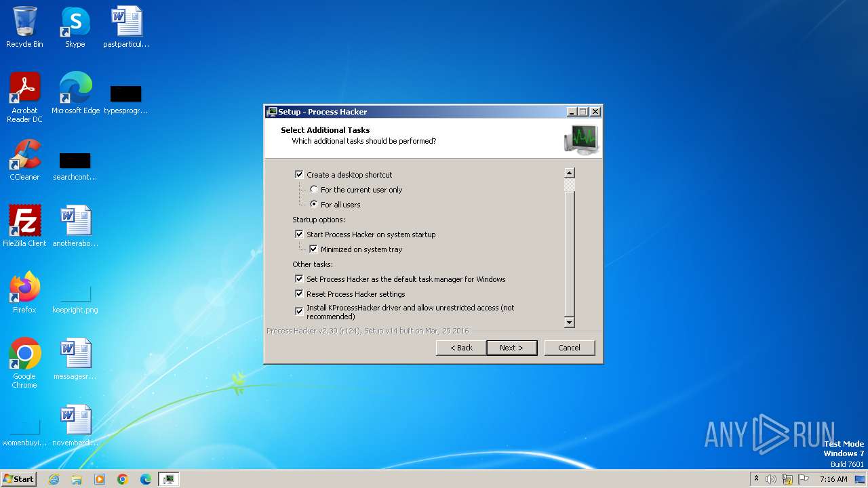Uncheck Set Process Hacker as default task manager
The height and width of the screenshot is (488, 868).
coord(299,279)
